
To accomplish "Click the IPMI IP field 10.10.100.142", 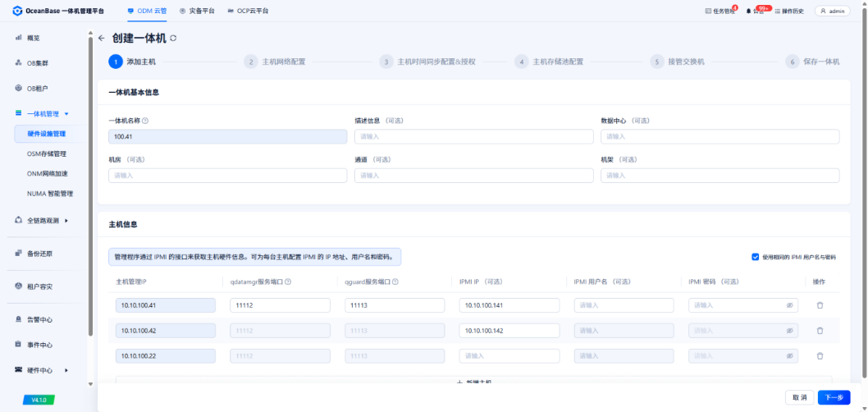I will point(509,331).
